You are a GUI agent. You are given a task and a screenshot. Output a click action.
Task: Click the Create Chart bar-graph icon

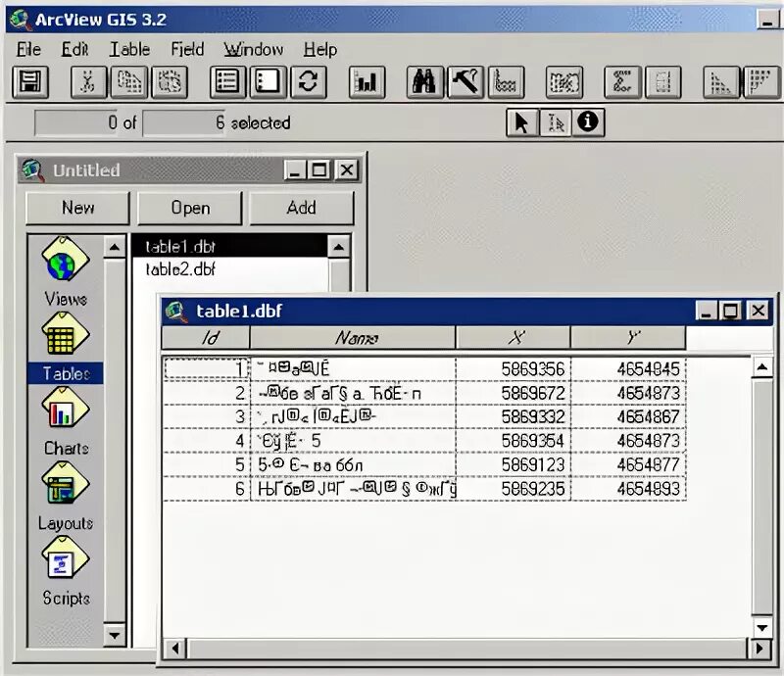pyautogui.click(x=367, y=82)
